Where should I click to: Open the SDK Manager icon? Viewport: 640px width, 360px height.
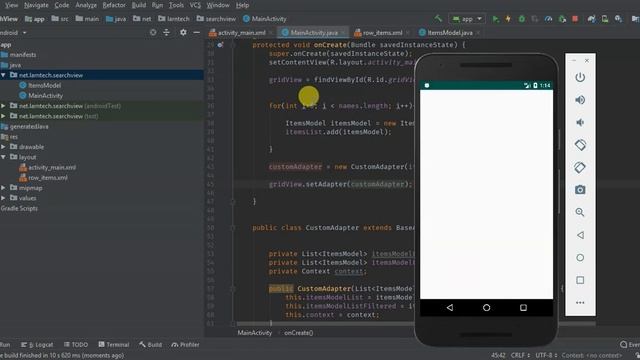coord(618,19)
